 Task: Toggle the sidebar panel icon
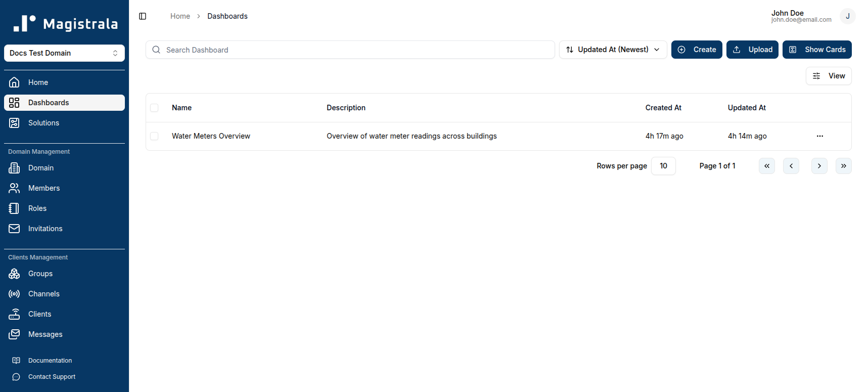coord(143,16)
